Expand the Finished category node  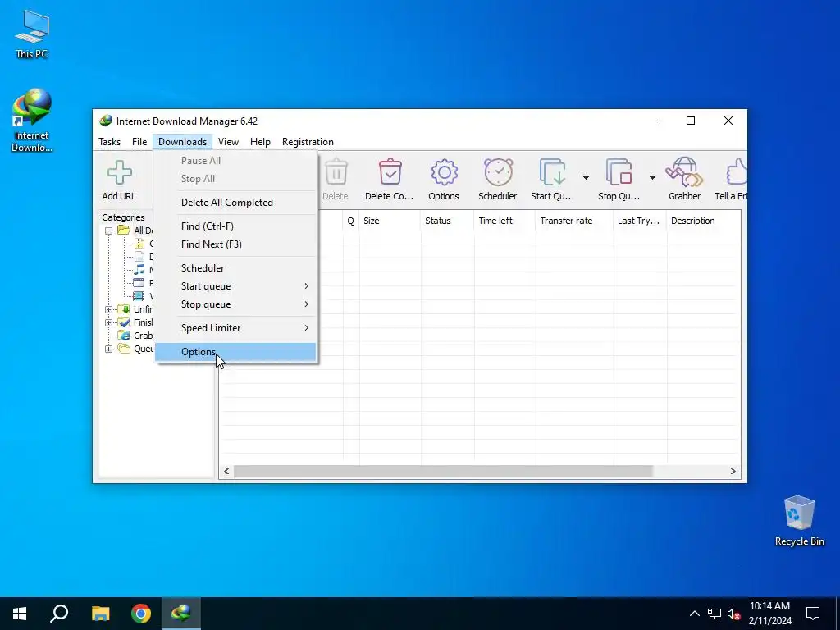(108, 322)
